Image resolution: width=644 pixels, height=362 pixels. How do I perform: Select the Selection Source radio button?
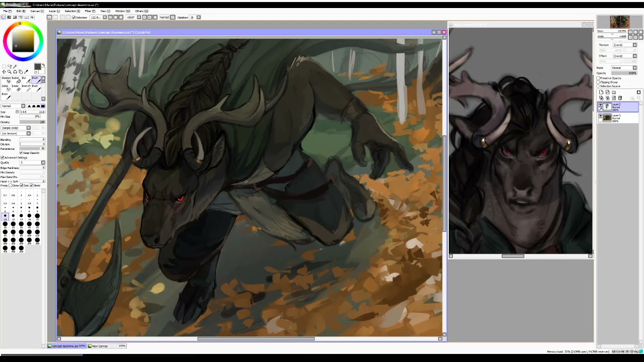click(x=598, y=86)
